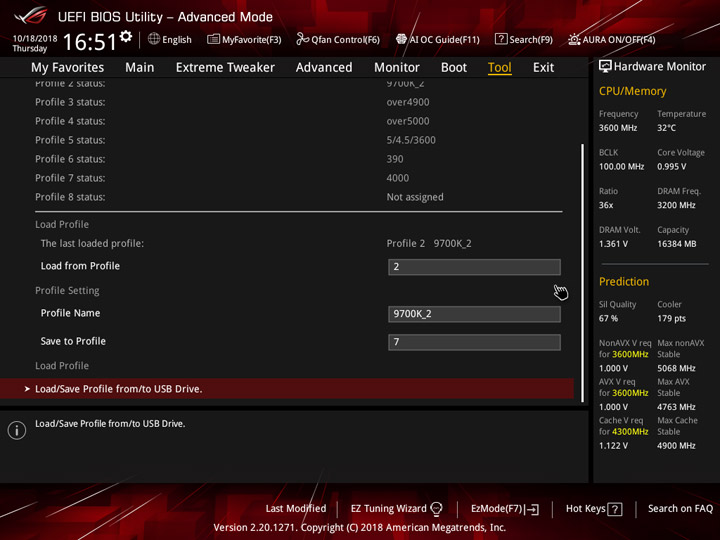Image resolution: width=720 pixels, height=540 pixels.
Task: Open Last Modified list
Action: tap(296, 509)
